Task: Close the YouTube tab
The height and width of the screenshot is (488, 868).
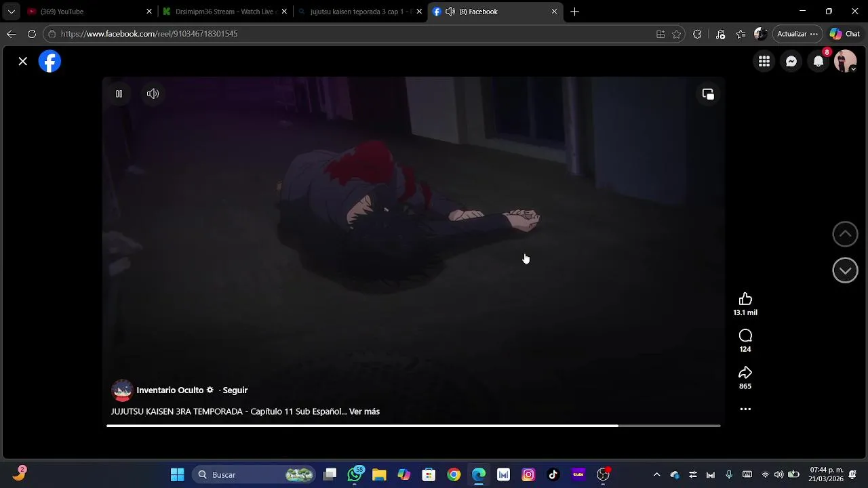Action: point(149,12)
